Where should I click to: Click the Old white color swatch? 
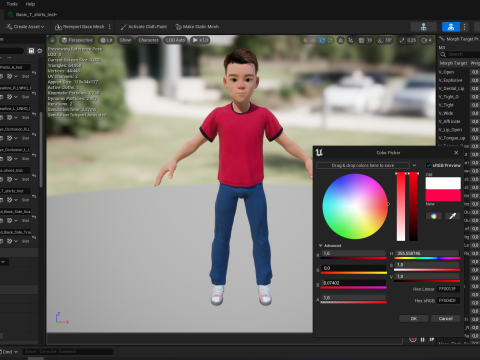coord(443,183)
